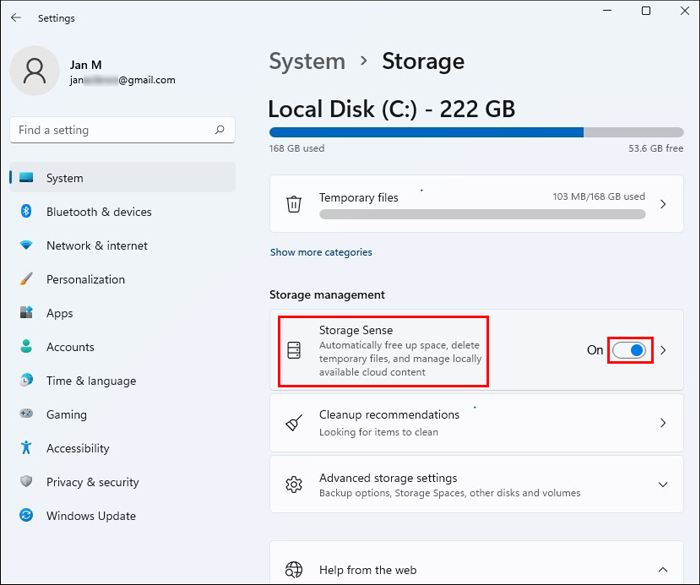Open Temporary files via its chevron
The image size is (700, 585).
tap(663, 204)
